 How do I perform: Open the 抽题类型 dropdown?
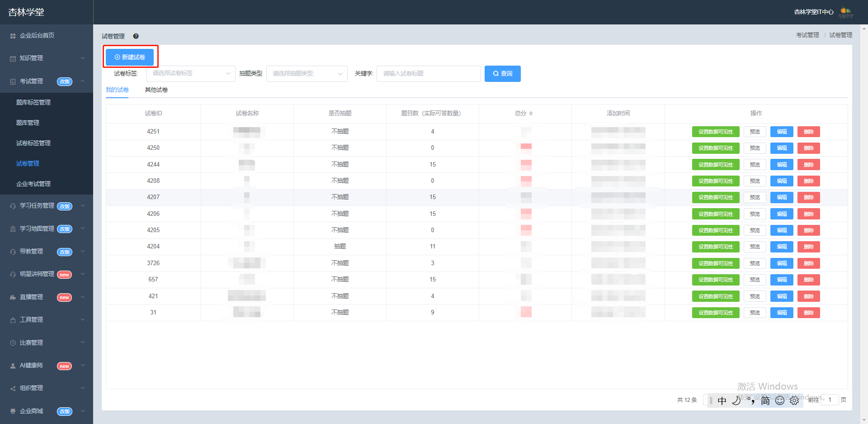pos(307,74)
